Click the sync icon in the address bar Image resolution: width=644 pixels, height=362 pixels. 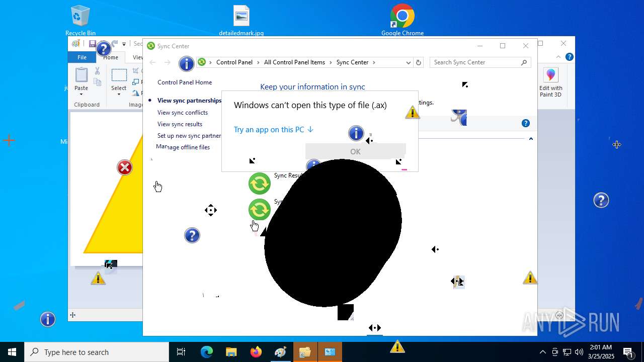202,62
